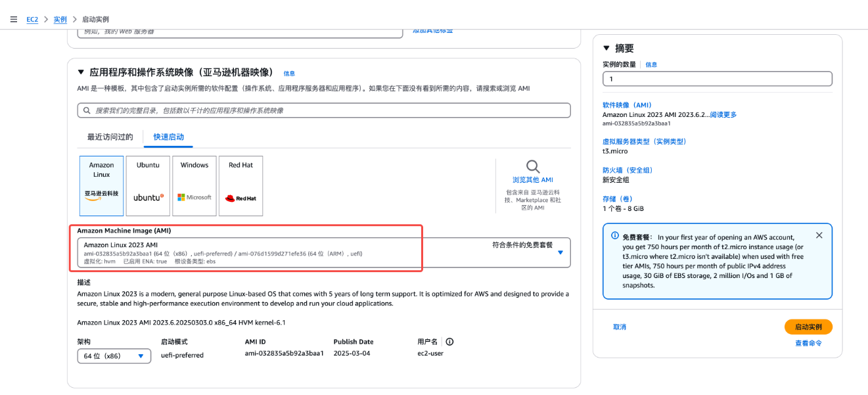
Task: Click the info icon in free tier notice
Action: coord(615,235)
